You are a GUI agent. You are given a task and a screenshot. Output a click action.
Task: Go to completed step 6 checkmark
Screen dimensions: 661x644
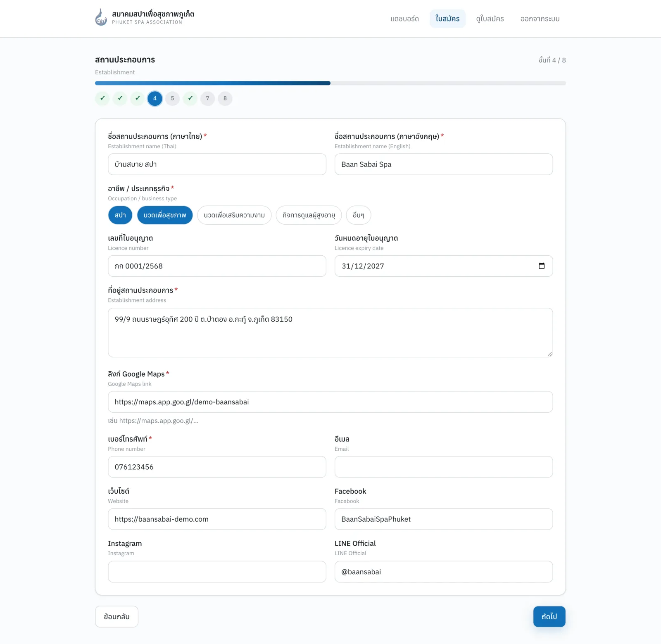click(x=190, y=98)
